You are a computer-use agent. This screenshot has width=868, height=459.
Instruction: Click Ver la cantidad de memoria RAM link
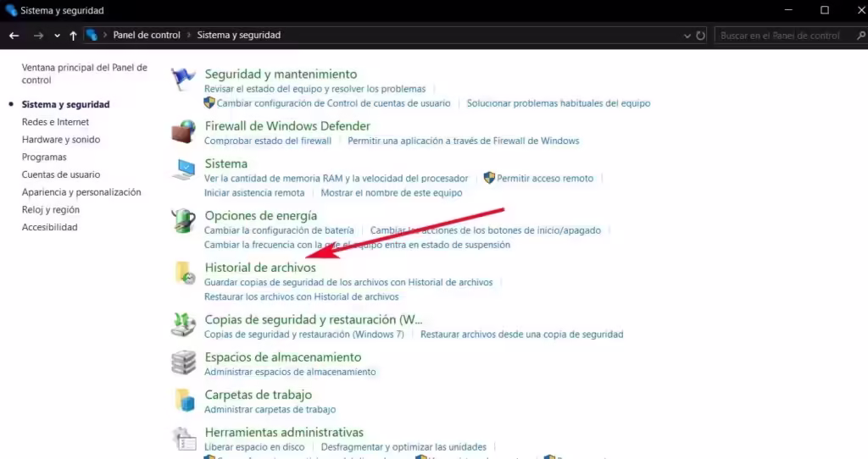point(336,179)
